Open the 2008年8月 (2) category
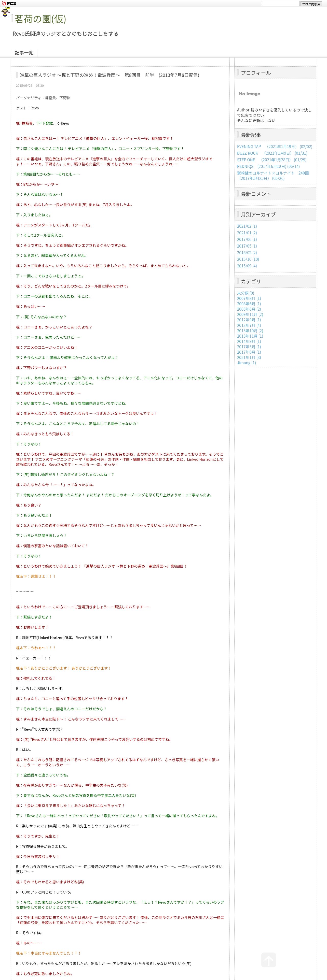The height and width of the screenshot is (980, 327). [249, 309]
